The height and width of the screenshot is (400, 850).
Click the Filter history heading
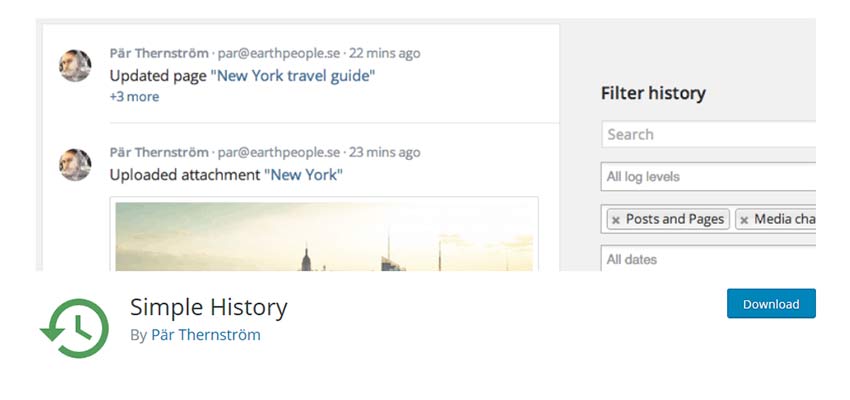coord(653,93)
